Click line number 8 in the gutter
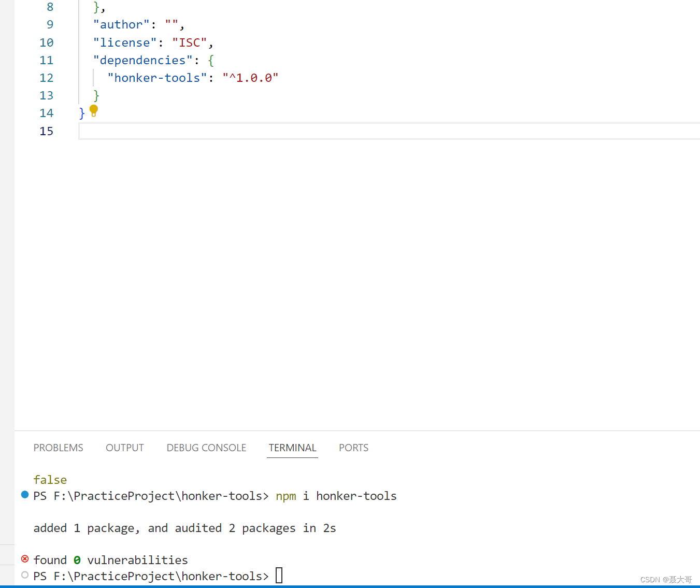 pyautogui.click(x=50, y=7)
